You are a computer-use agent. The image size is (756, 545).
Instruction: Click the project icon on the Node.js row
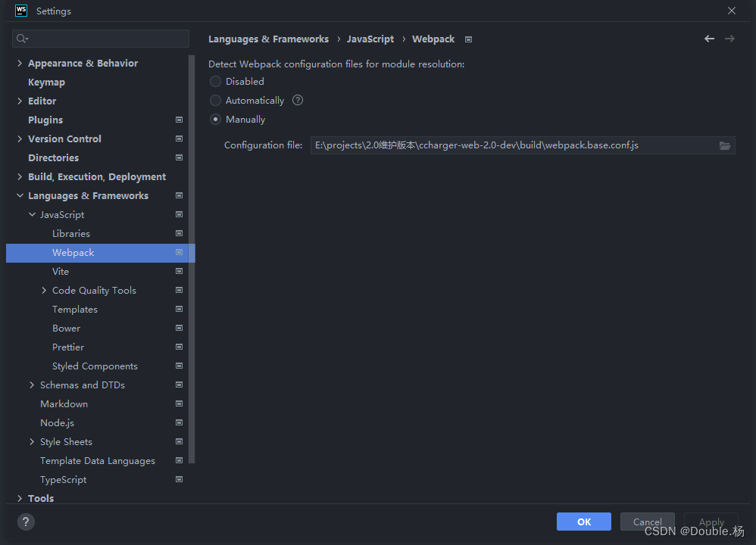click(x=179, y=422)
